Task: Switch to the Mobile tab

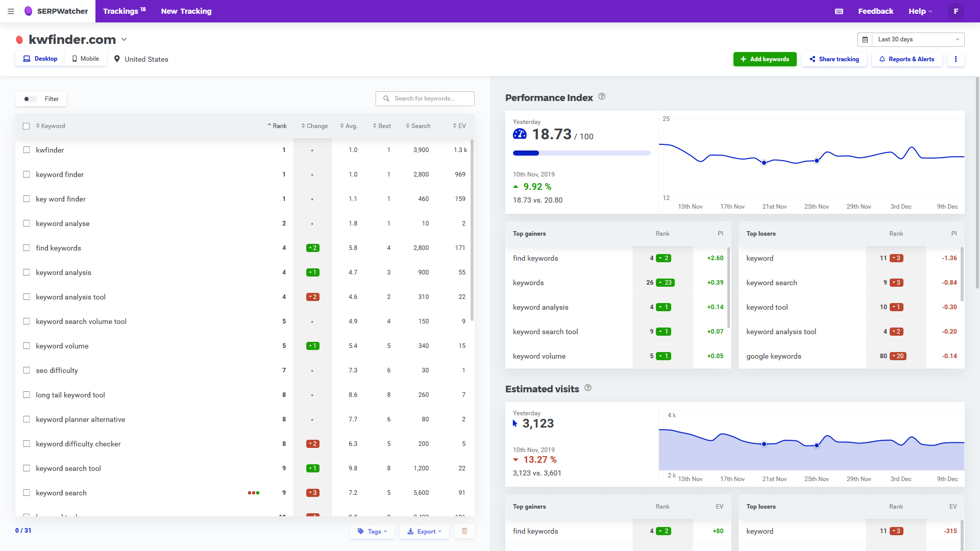Action: 85,58
